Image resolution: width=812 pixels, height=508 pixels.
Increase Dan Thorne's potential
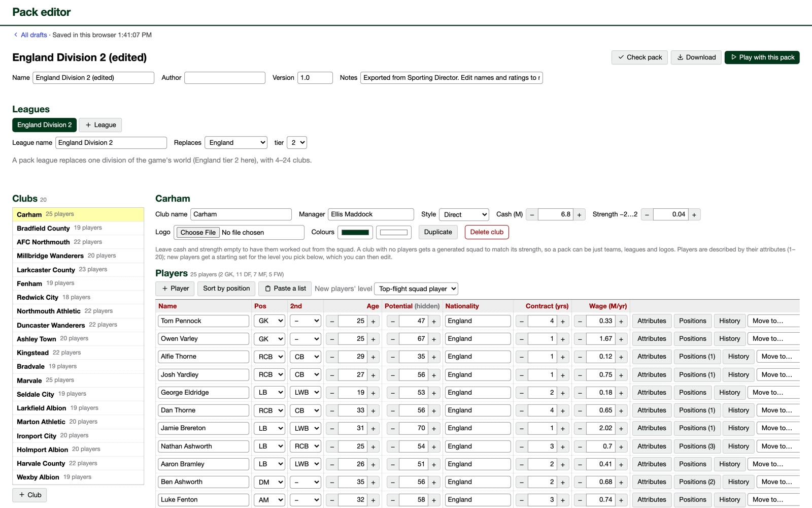coord(434,410)
